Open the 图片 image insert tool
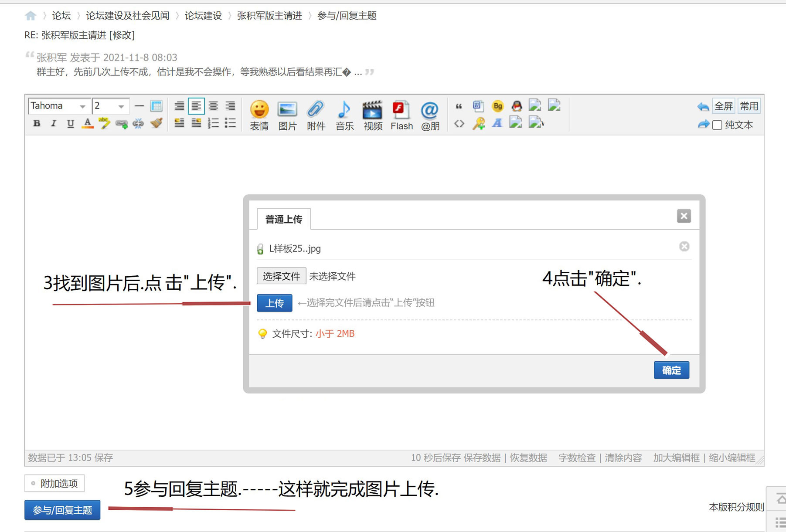Image resolution: width=786 pixels, height=532 pixels. pos(287,115)
